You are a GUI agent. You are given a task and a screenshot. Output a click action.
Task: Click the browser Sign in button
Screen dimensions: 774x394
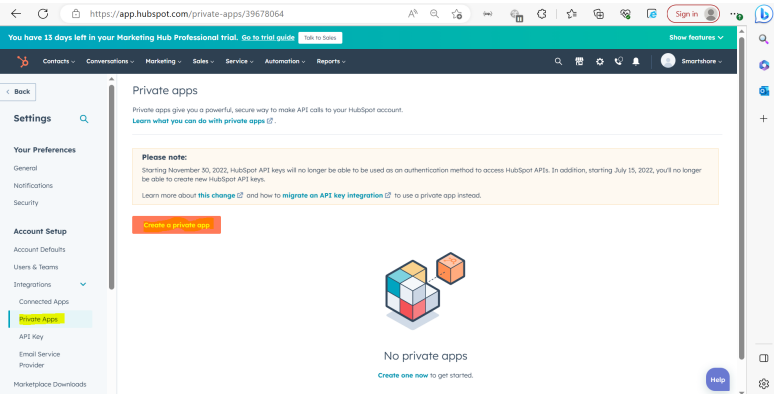coord(693,14)
